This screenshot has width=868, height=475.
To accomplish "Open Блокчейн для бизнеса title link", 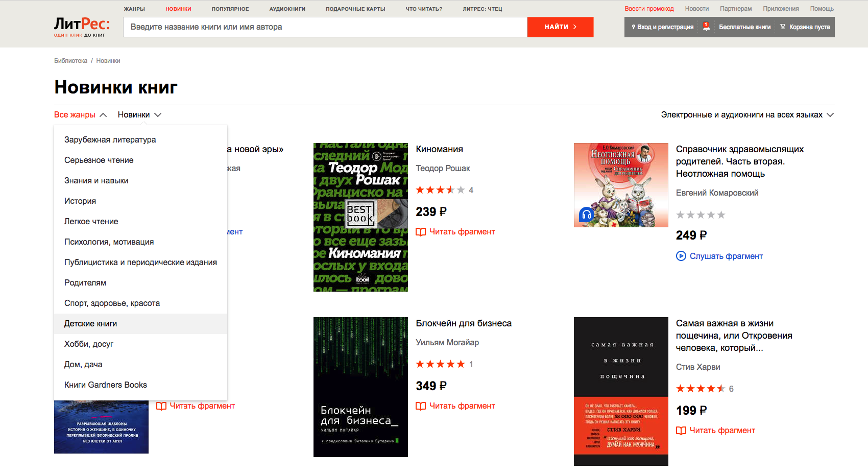I will coord(464,323).
